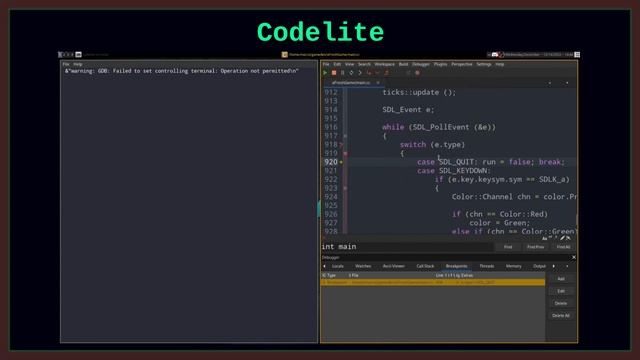This screenshot has height=360, width=640.
Task: Open the Edit menu in CodeLite
Action: [337, 64]
